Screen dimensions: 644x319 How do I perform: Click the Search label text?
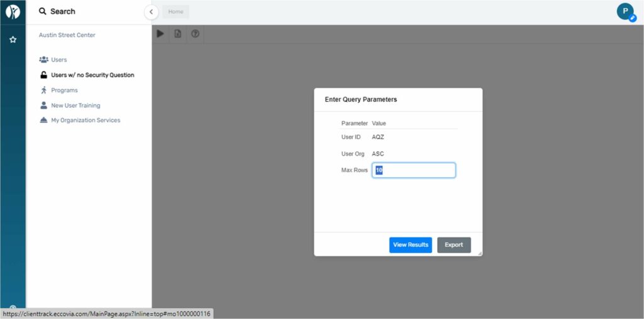tap(63, 11)
